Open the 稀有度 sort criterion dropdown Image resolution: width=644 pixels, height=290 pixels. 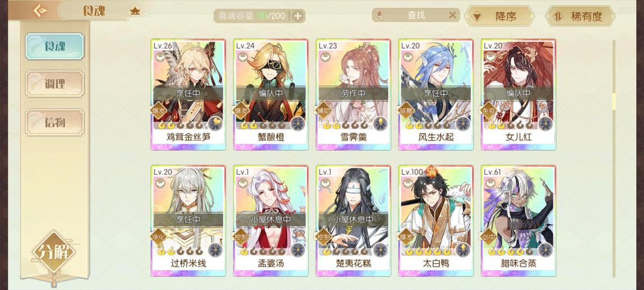coord(580,16)
